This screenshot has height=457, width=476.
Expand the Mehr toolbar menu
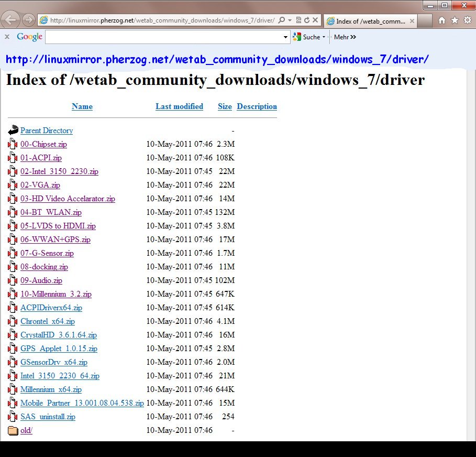point(345,37)
